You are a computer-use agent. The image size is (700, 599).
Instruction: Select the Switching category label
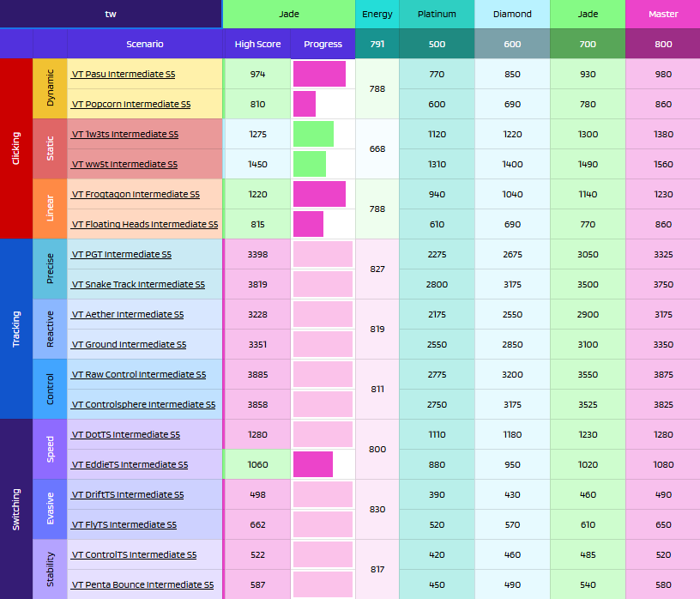15,509
